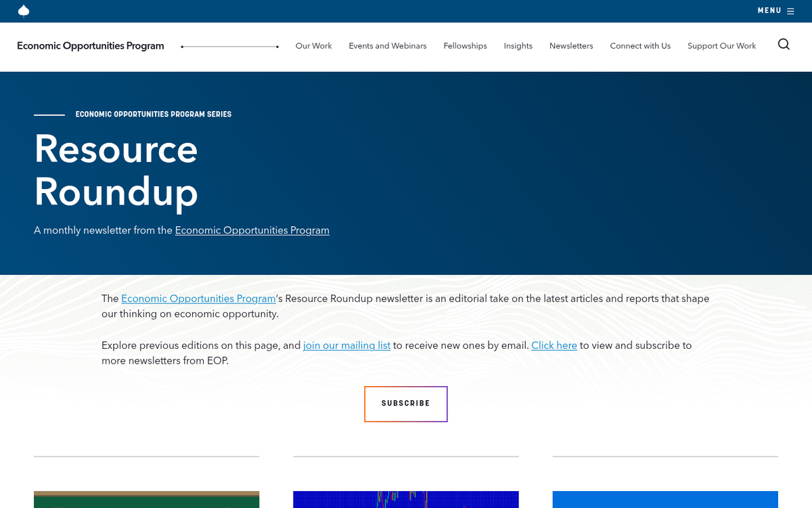Follow the Economic Opportunities Program link in the banner

tap(252, 230)
